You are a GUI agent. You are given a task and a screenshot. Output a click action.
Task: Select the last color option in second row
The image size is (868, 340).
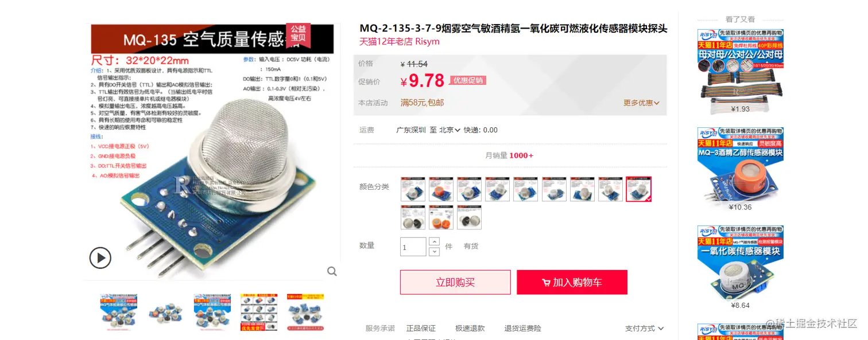[469, 217]
